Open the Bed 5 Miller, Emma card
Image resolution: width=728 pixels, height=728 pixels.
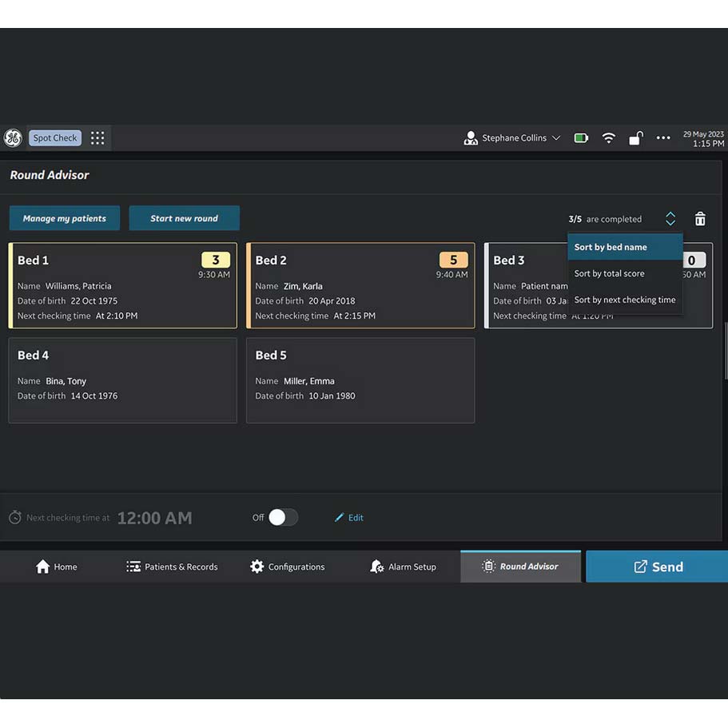360,380
